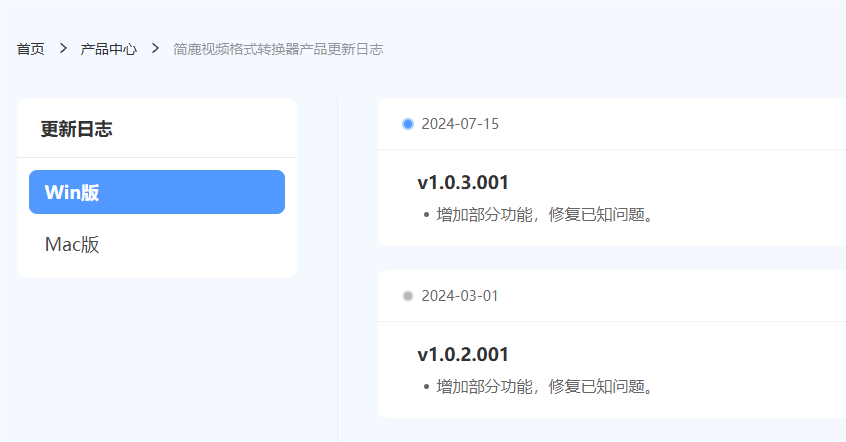Screen dimensions: 846x442
Task: Click the 简鹿视频格式转换器产品更新日志 breadcrumb text
Action: 278,49
